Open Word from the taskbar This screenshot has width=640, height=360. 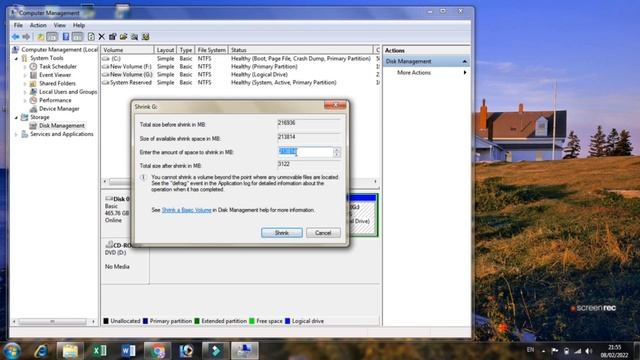pyautogui.click(x=128, y=351)
